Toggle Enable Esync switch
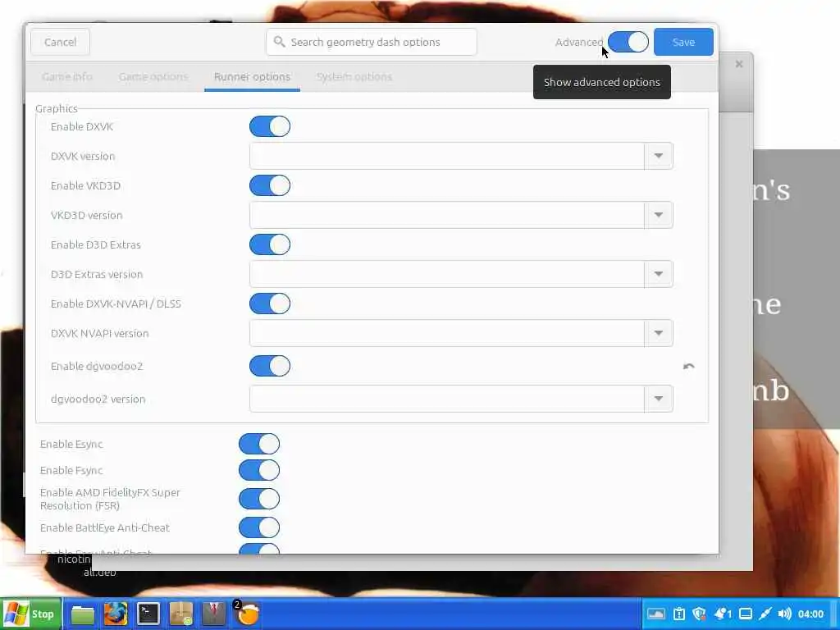840x630 pixels. (259, 444)
